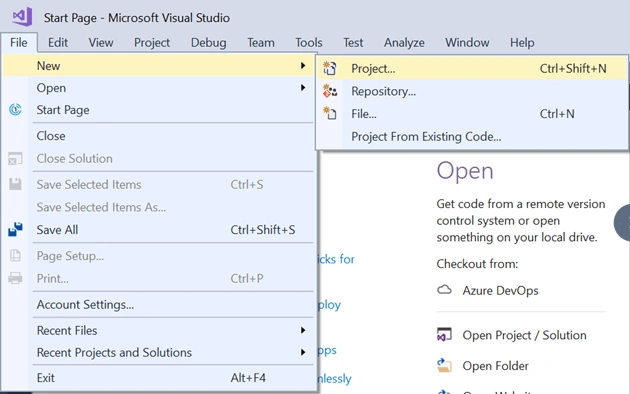Choose Close in the File menu
Image resolution: width=630 pixels, height=394 pixels.
pos(159,136)
